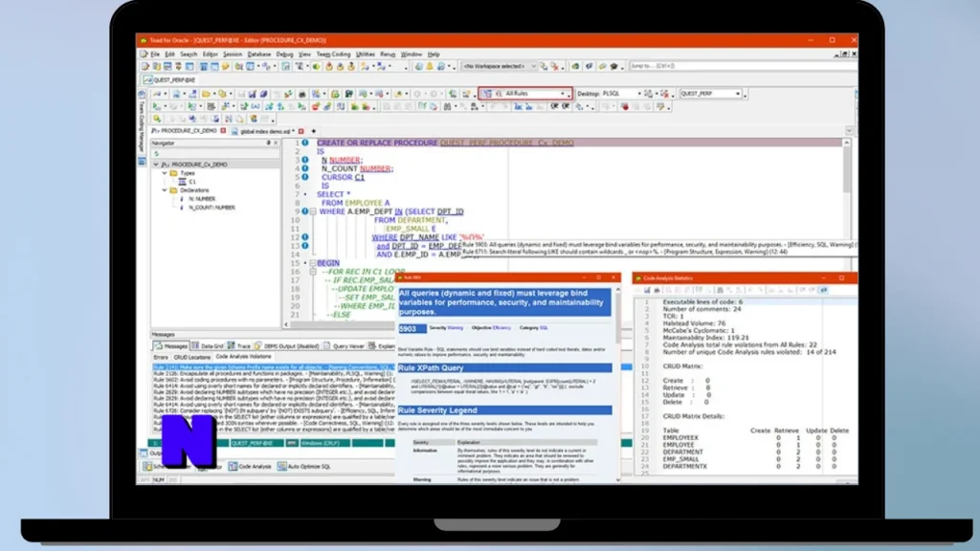Select N_COUNT: NUMBER in Navigator
The width and height of the screenshot is (980, 551).
pos(212,208)
